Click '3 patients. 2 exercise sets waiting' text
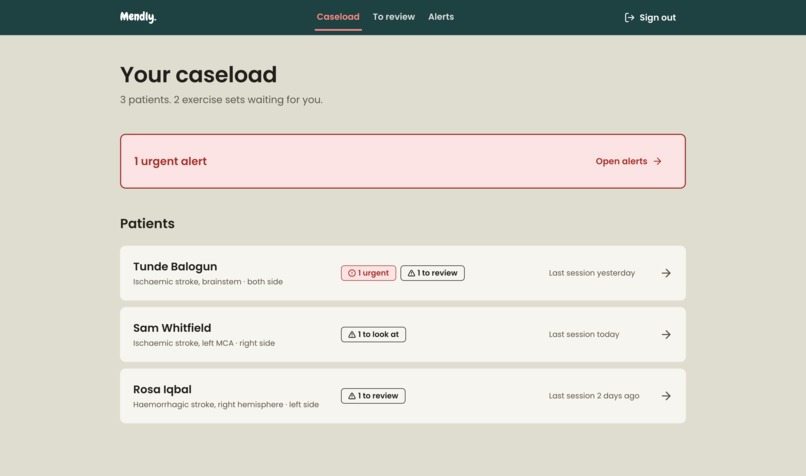This screenshot has height=476, width=806. point(221,100)
